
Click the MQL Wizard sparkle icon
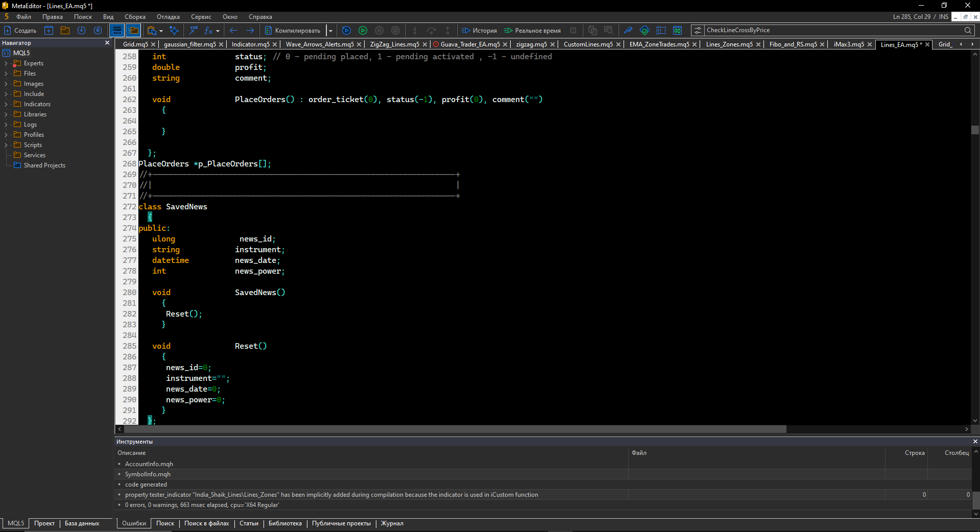click(174, 31)
